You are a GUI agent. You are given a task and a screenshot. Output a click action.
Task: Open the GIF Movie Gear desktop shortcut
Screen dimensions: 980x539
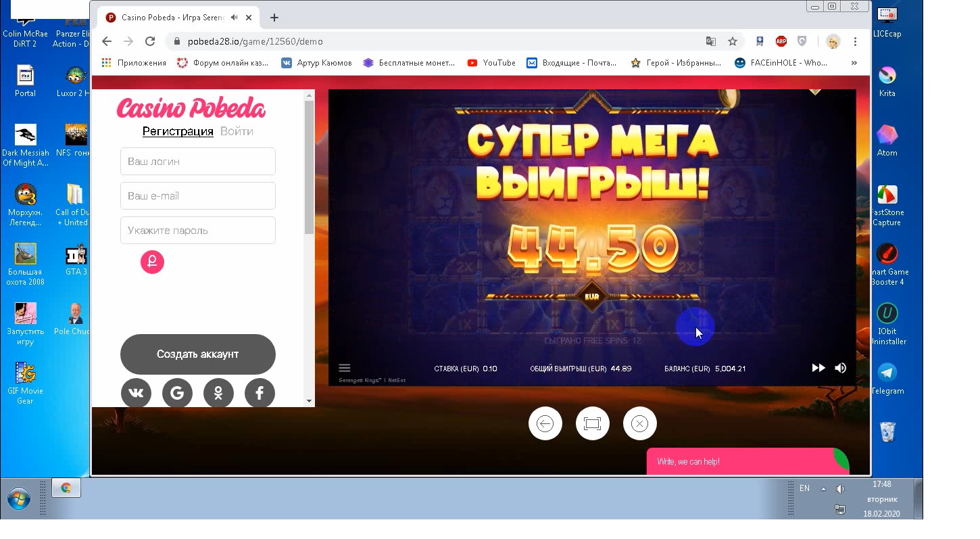pyautogui.click(x=25, y=384)
